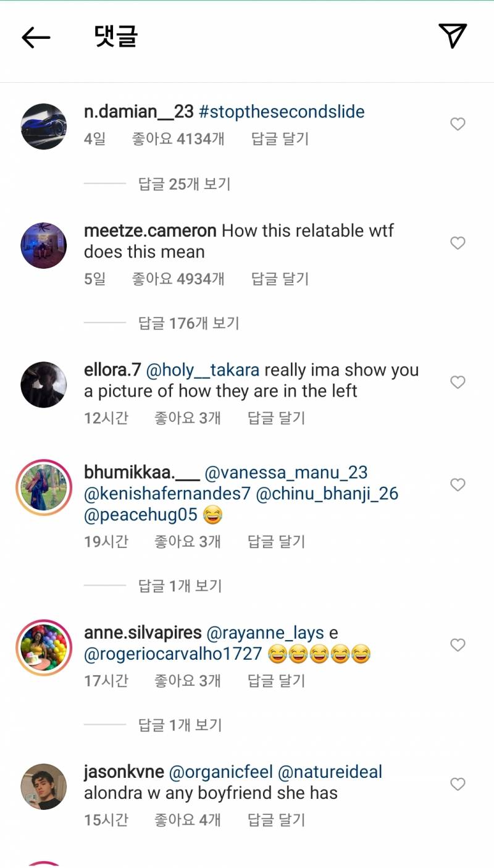The image size is (494, 868).
Task: Open the #stopthesecondslide hashtag
Action: click(x=282, y=112)
